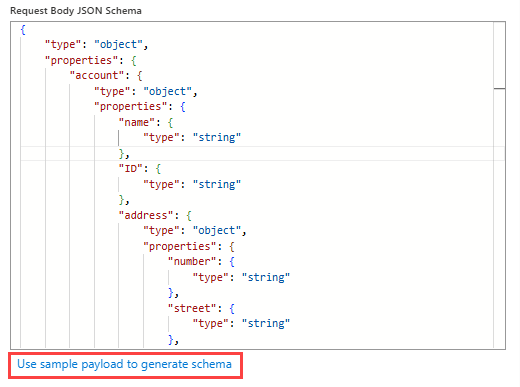Viewport: 520px width, 387px height.
Task: Click the closing brace after "street" block
Action: coord(171,340)
